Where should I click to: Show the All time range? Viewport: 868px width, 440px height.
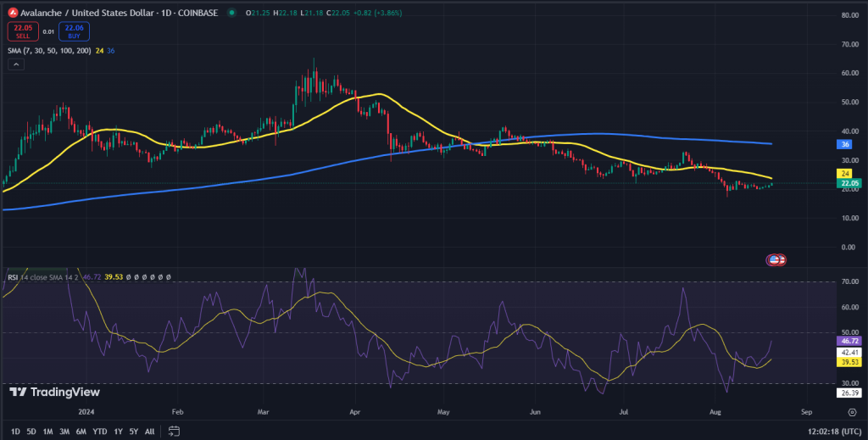[150, 431]
